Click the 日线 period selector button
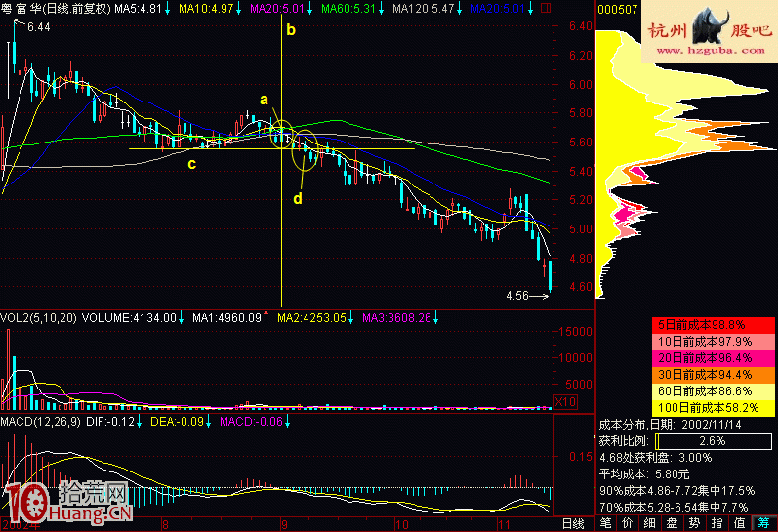 573,523
